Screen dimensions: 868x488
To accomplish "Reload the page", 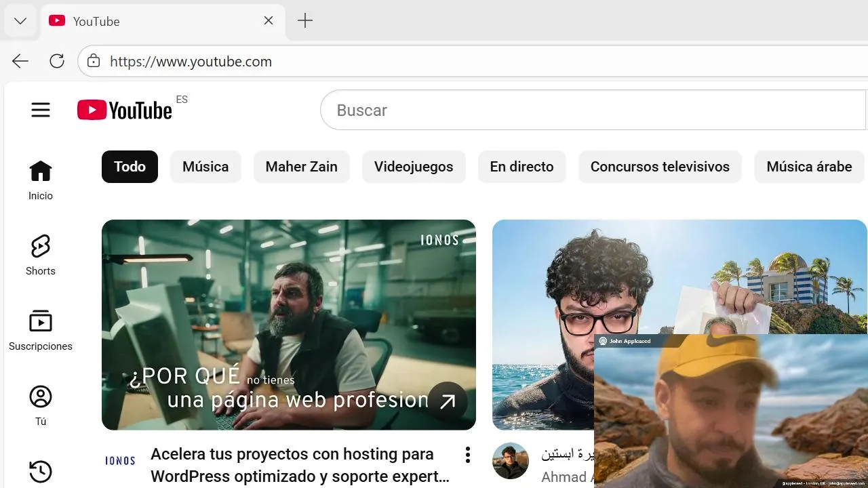I will click(57, 62).
